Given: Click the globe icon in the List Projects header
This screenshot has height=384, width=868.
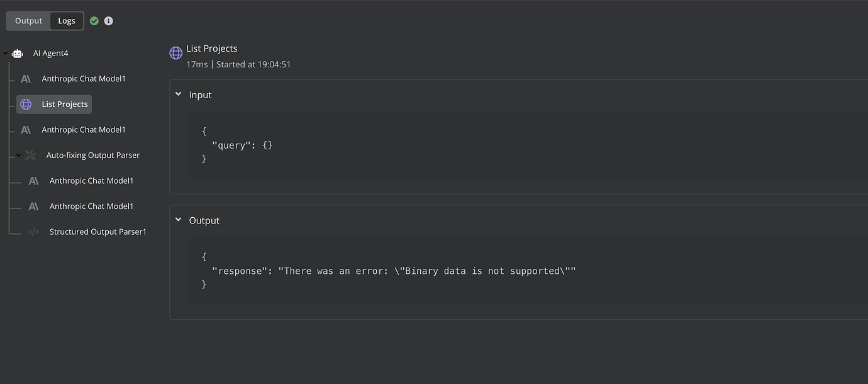Looking at the screenshot, I should coord(175,52).
